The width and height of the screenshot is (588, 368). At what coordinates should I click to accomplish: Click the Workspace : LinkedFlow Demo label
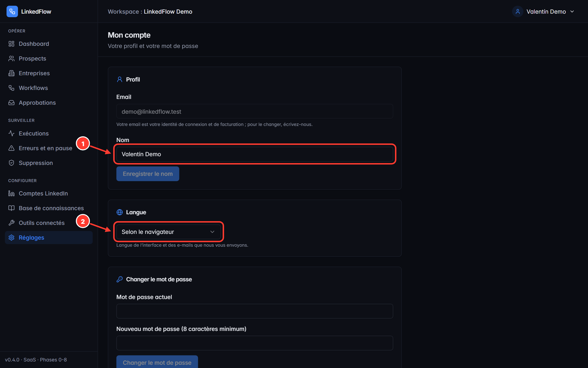[x=150, y=11]
